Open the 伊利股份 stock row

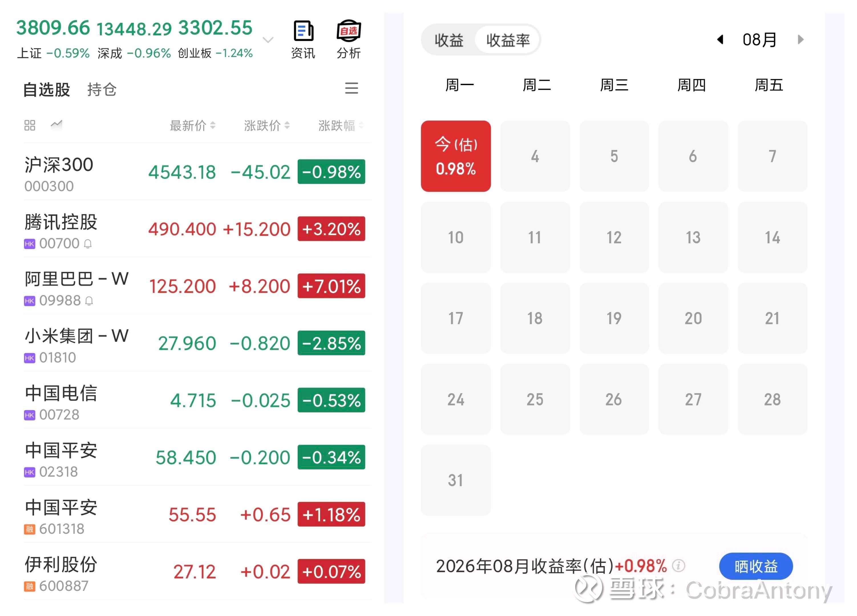198,571
